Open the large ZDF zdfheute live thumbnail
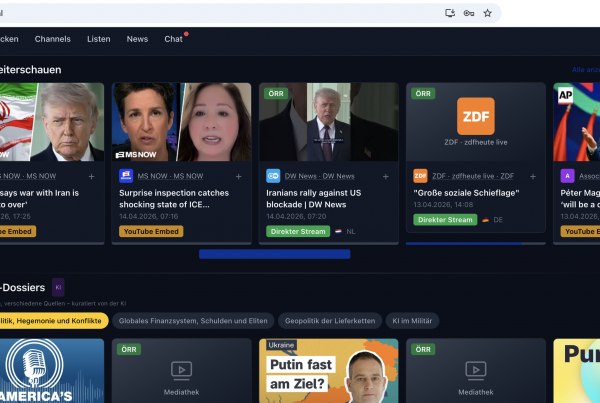Viewport: 600px width, 403px height. (x=476, y=122)
